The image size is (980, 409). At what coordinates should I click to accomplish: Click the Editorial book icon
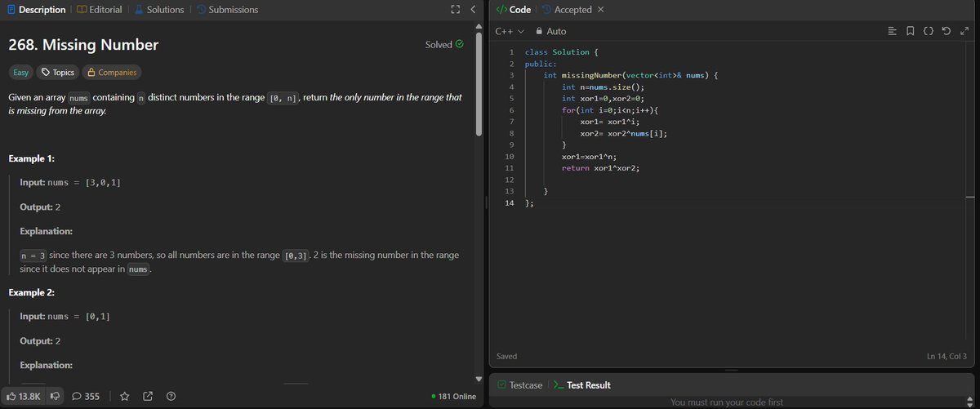81,10
